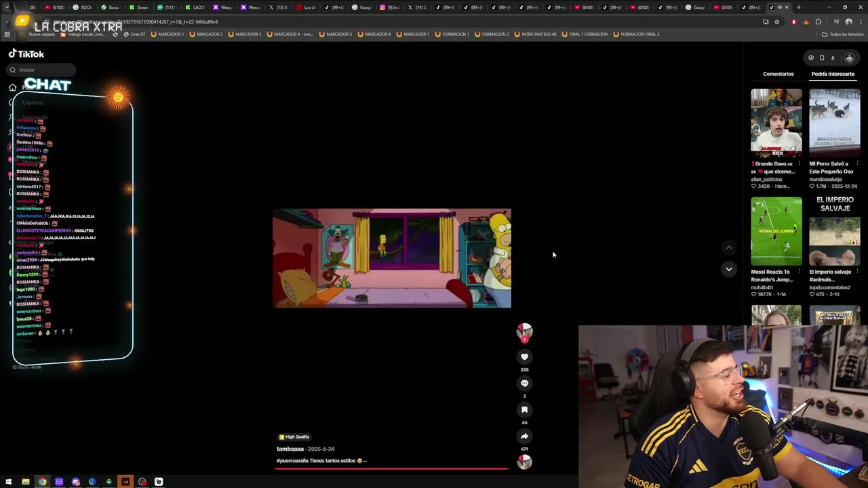Switch to the Podría interesarte tab
This screenshot has height=488, width=868.
coord(833,74)
